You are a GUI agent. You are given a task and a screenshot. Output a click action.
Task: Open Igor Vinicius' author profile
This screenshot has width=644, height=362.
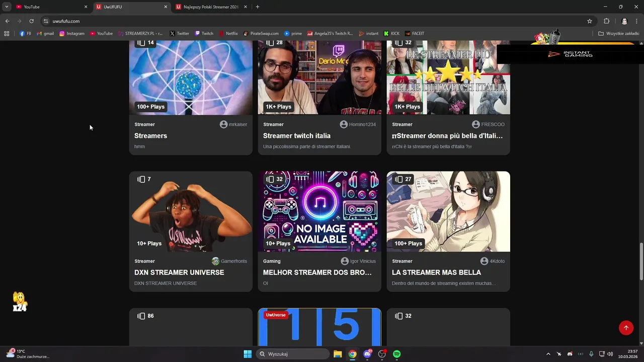point(358,261)
